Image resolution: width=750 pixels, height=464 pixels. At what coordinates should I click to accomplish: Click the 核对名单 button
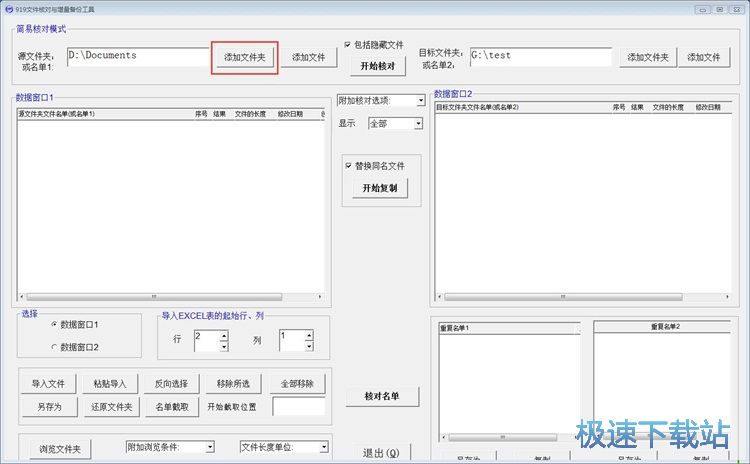[x=382, y=396]
